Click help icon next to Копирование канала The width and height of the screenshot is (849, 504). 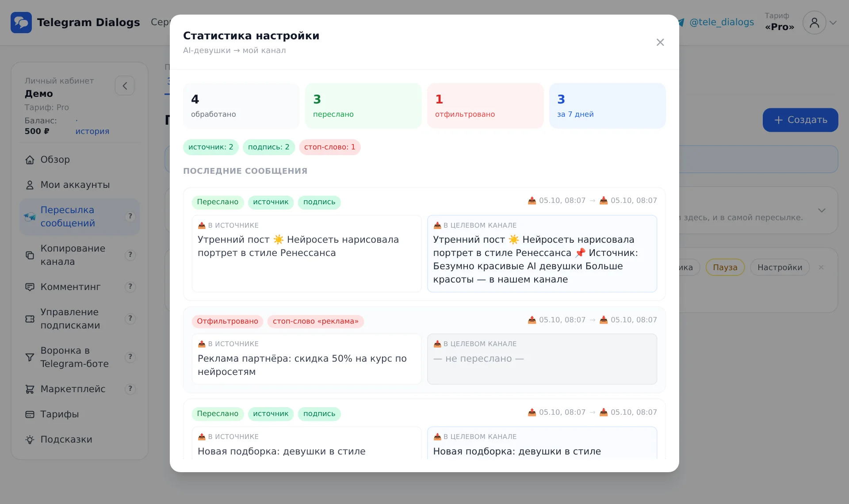[130, 255]
